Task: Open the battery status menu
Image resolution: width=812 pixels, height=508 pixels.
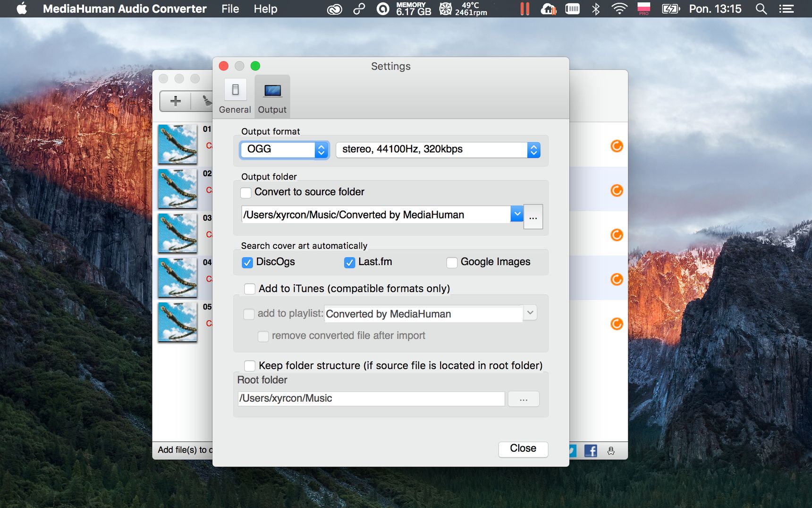Action: [x=670, y=9]
